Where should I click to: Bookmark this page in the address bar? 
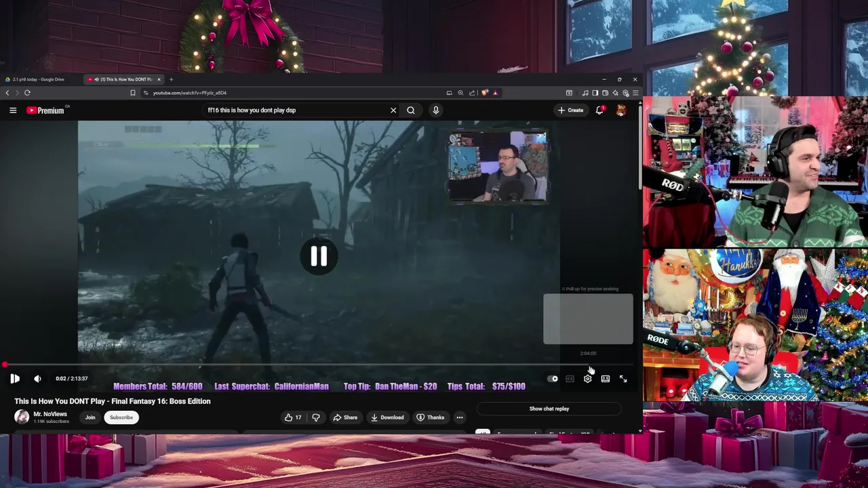[x=133, y=93]
